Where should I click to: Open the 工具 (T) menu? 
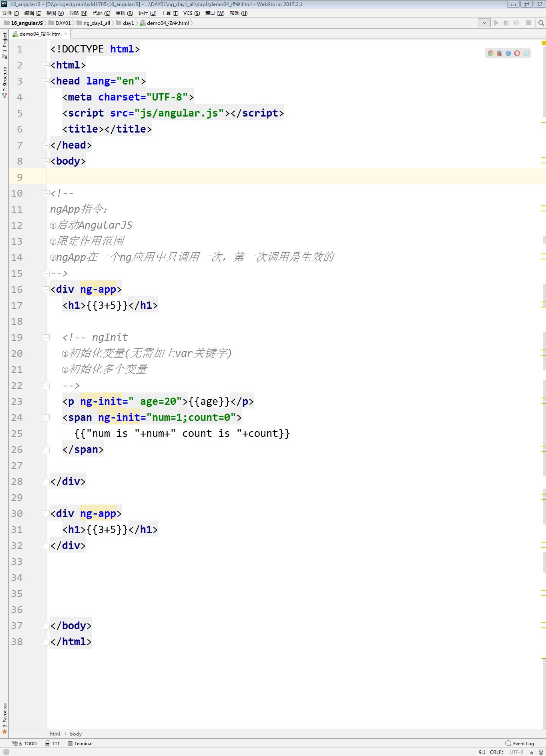coord(170,13)
